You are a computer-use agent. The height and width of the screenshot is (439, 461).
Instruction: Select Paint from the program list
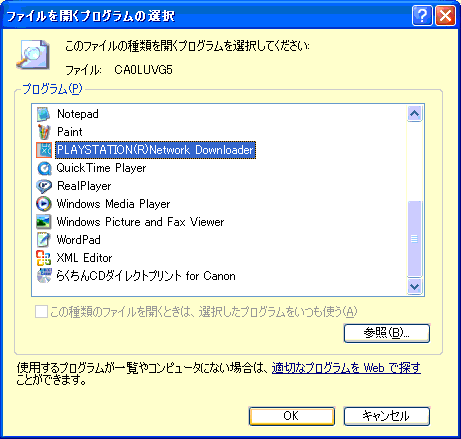pos(70,132)
